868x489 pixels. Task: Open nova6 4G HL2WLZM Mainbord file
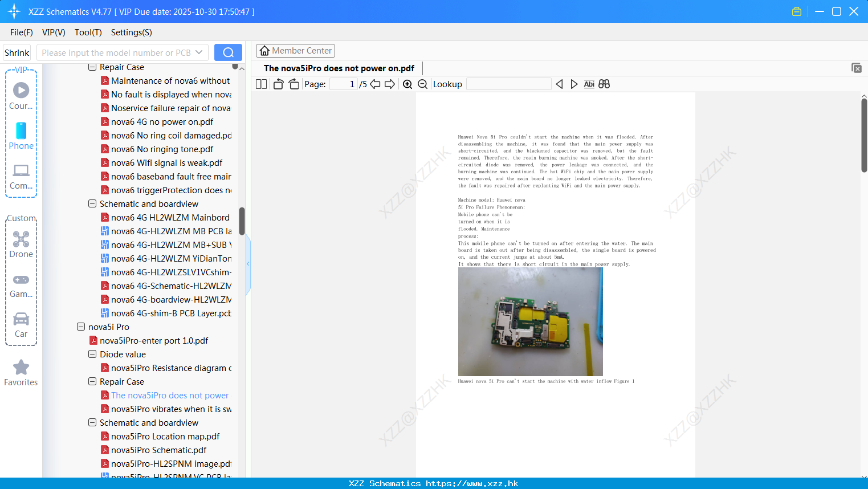click(x=165, y=218)
